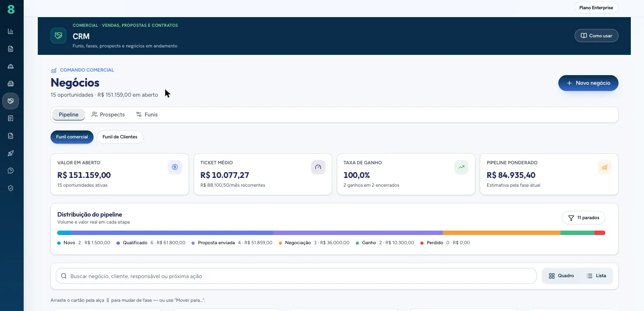This screenshot has width=644, height=311.
Task: Switch to Lista list view
Action: pos(596,276)
